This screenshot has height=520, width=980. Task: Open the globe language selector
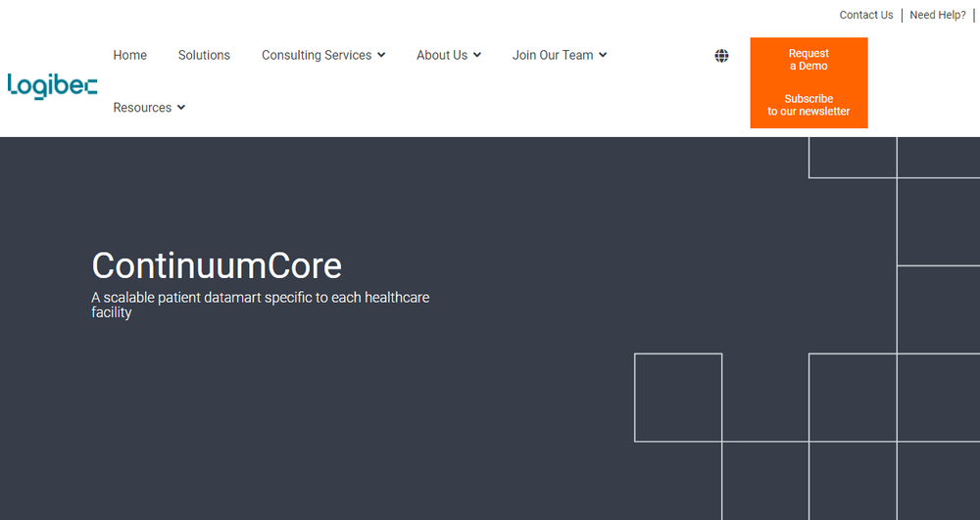coord(721,56)
